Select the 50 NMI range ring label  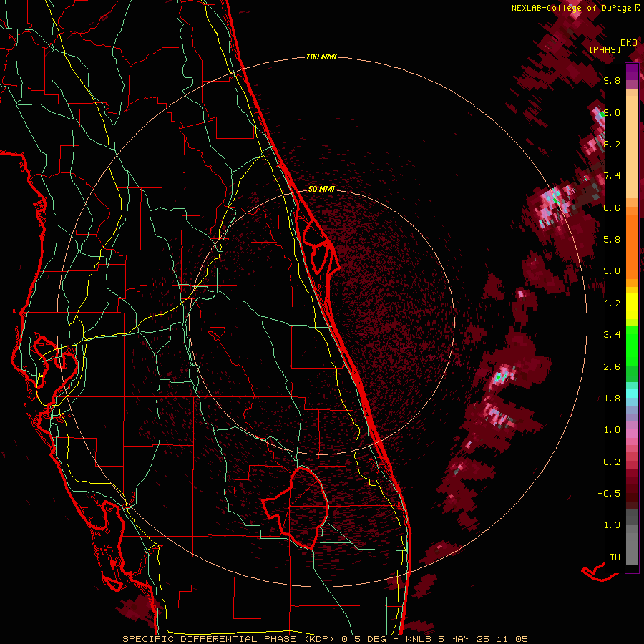click(321, 189)
